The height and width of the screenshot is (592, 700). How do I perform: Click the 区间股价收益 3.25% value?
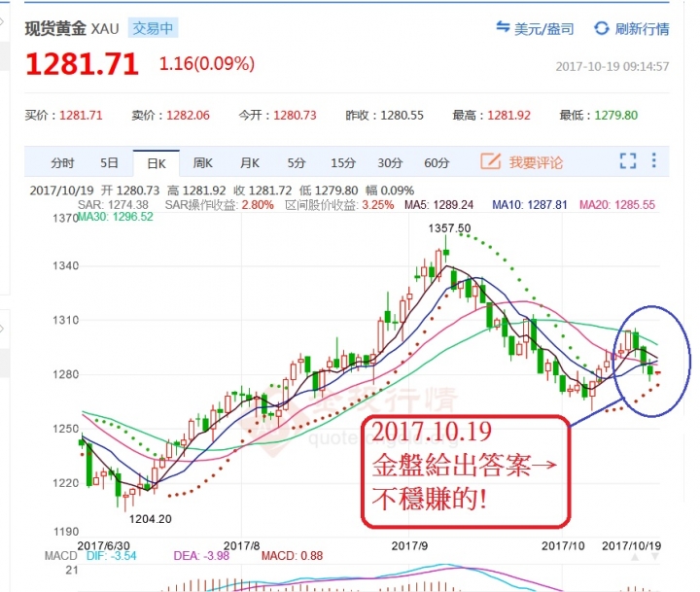pyautogui.click(x=377, y=205)
